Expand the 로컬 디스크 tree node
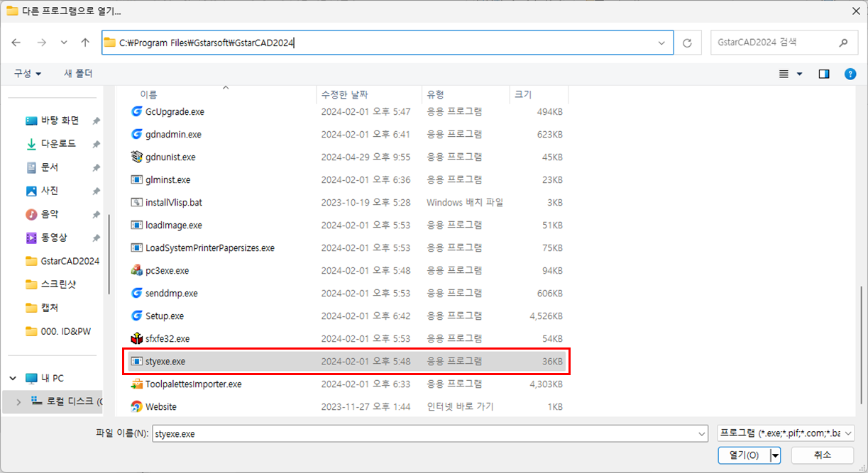This screenshot has height=473, width=868. 19,401
